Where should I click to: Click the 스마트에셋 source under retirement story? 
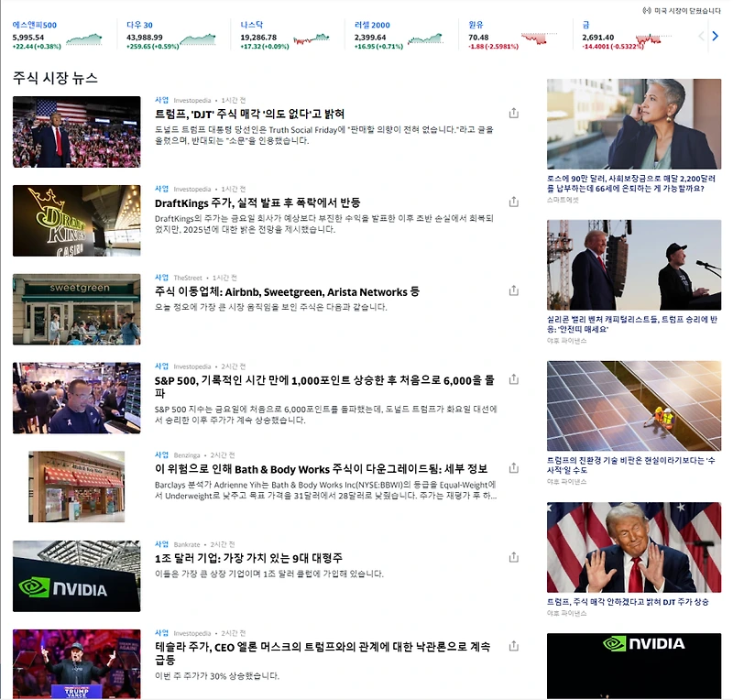tap(563, 200)
